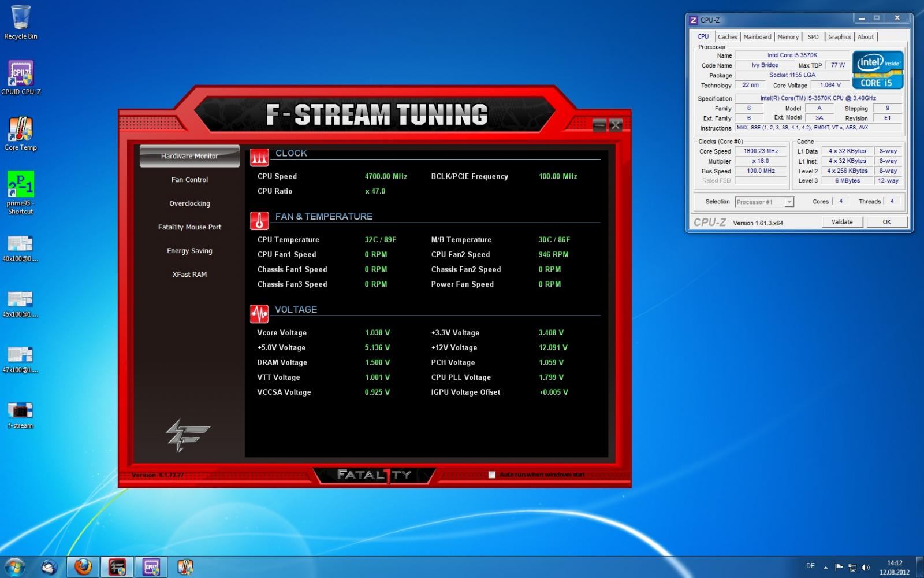This screenshot has width=924, height=578.
Task: Click the Fatal1ty logo in sidebar
Action: pyautogui.click(x=188, y=435)
